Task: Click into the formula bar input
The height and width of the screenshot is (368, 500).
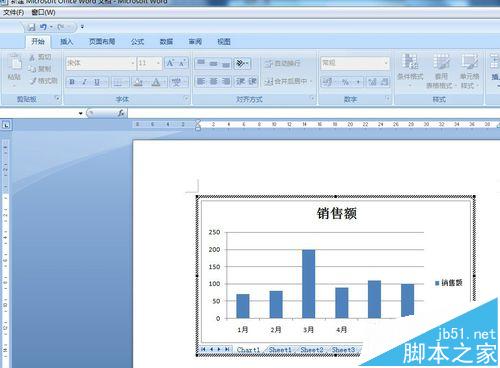Action: tap(313, 113)
